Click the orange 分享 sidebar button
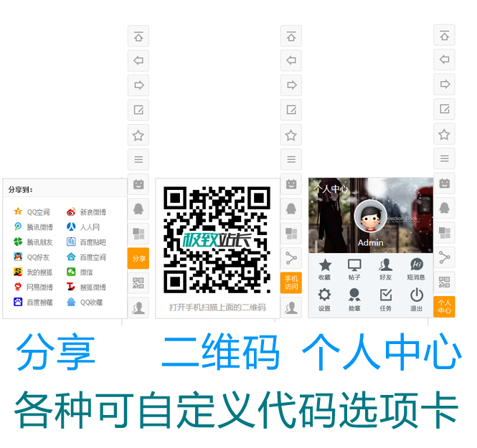The image size is (477, 448). coord(138,258)
